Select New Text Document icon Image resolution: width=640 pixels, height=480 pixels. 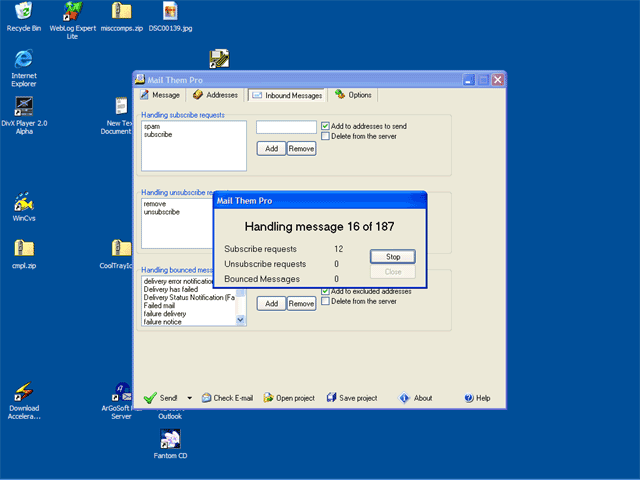119,115
